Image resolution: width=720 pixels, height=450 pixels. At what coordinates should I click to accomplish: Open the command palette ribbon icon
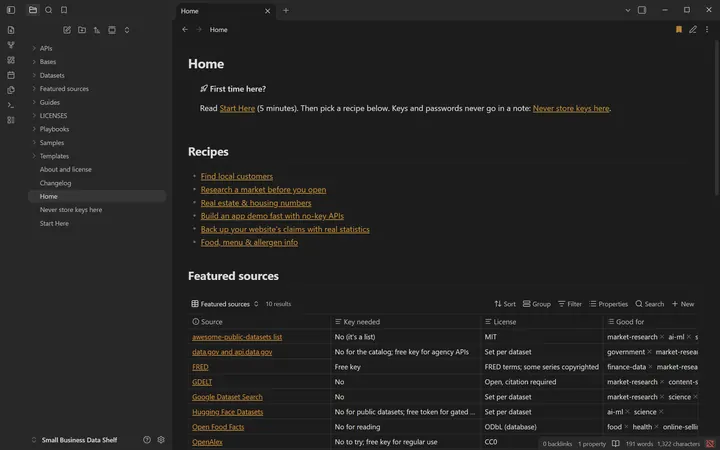(x=11, y=105)
